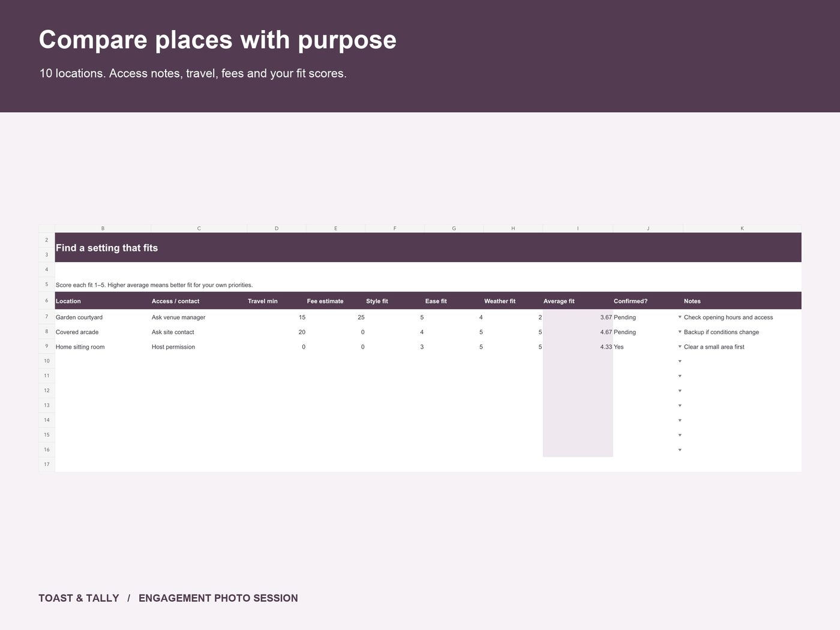Screen dimensions: 840x630
Task: Open the Confirmed dropdown arrow for Home sitting room
Action: point(680,347)
